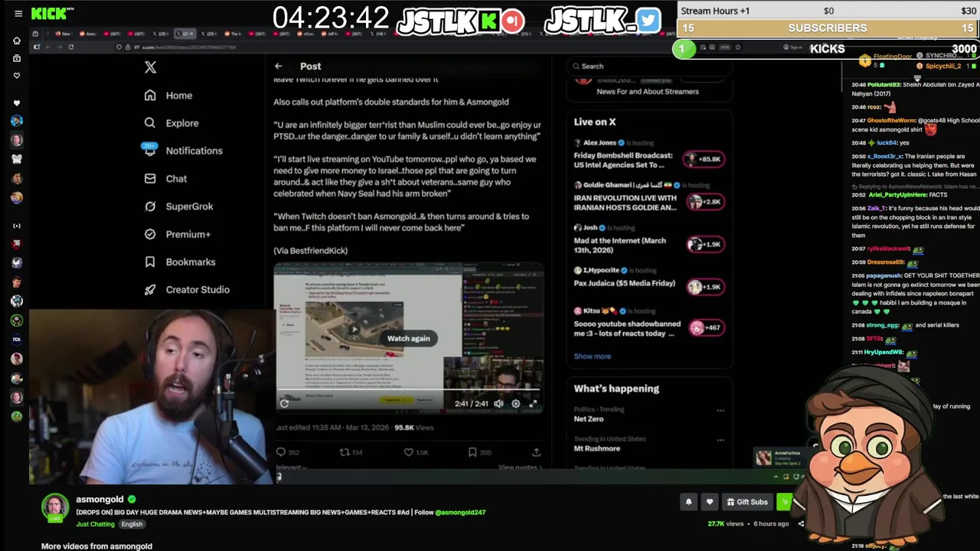Viewport: 980px width, 551px height.
Task: Switch to the New browser tab
Action: 63,34
